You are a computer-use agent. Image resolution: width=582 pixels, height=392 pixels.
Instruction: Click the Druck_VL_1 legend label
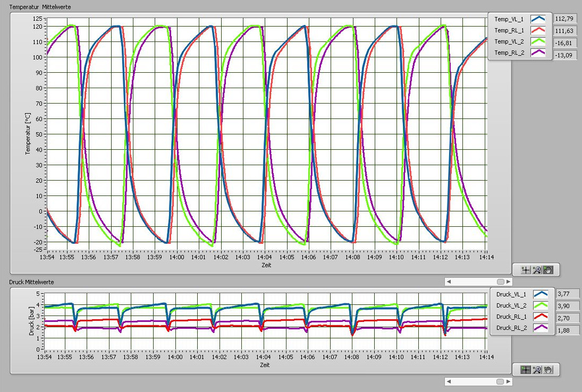(x=511, y=294)
